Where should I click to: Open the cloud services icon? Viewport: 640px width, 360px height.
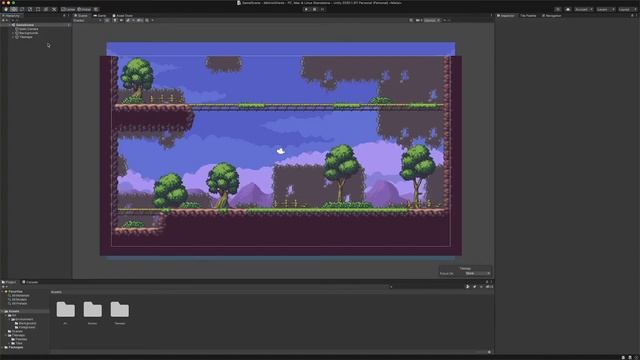pos(568,9)
